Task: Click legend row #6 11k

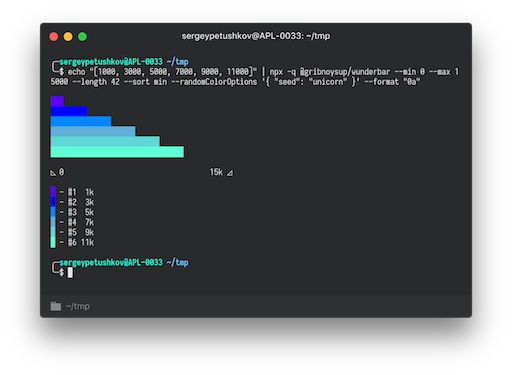Action: [x=72, y=242]
